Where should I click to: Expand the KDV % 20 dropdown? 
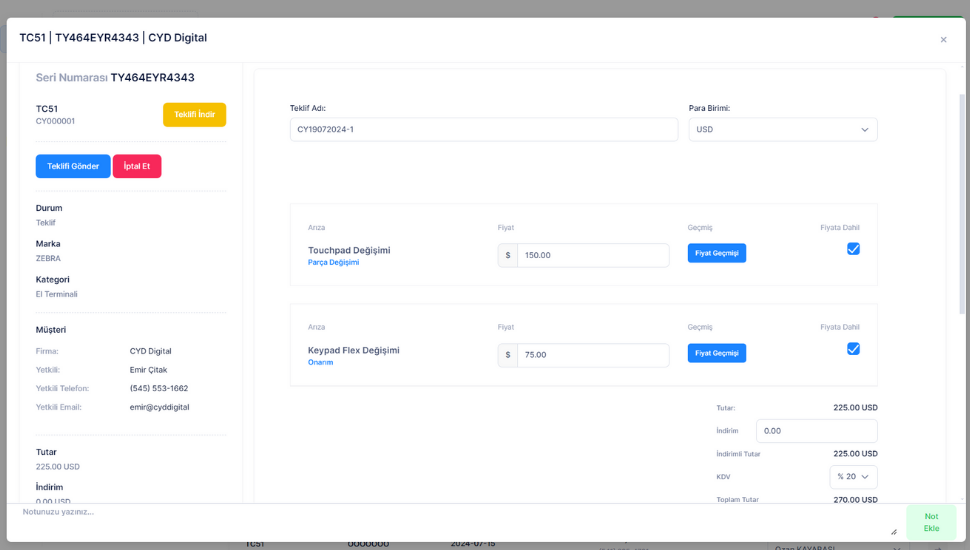[853, 477]
